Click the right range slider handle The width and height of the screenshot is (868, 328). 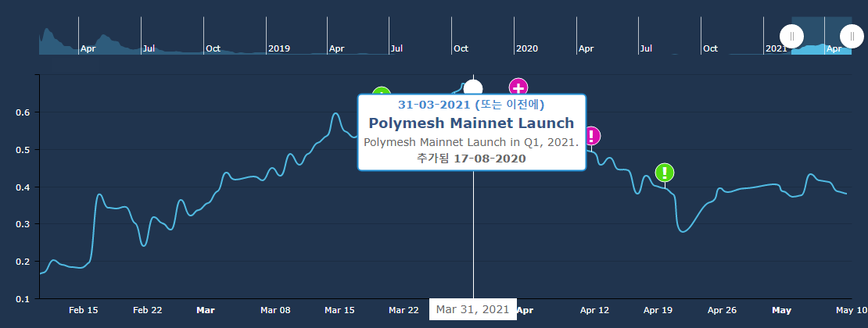coord(852,37)
